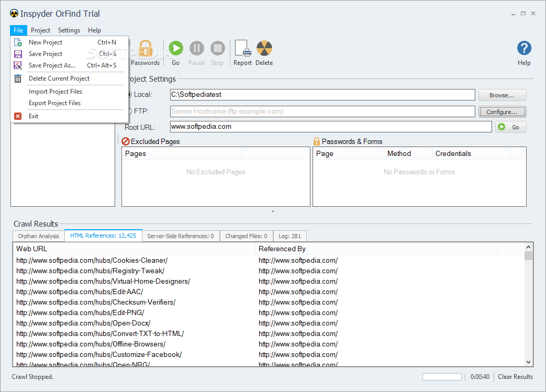Viewport: 546px width, 392px height.
Task: Open the File menu
Action: [x=18, y=30]
